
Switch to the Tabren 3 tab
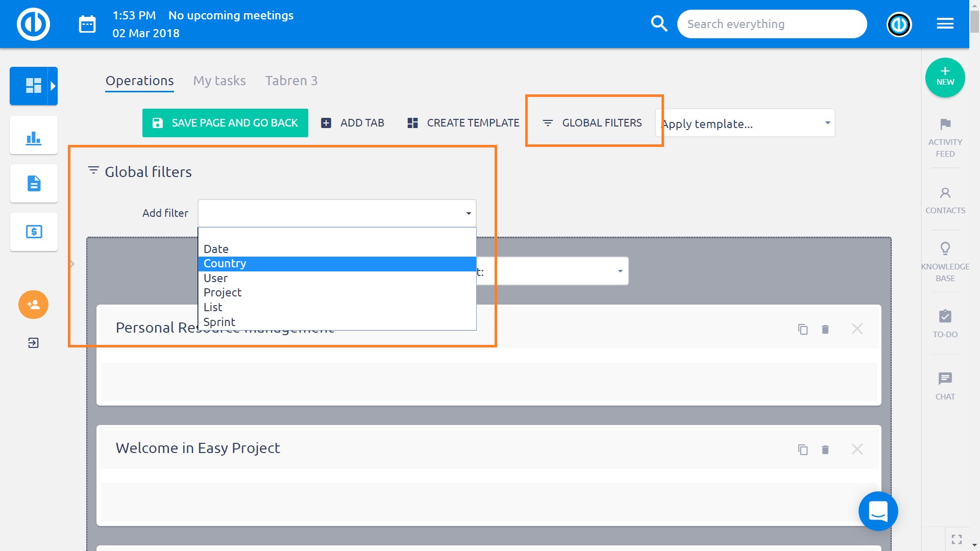point(291,81)
